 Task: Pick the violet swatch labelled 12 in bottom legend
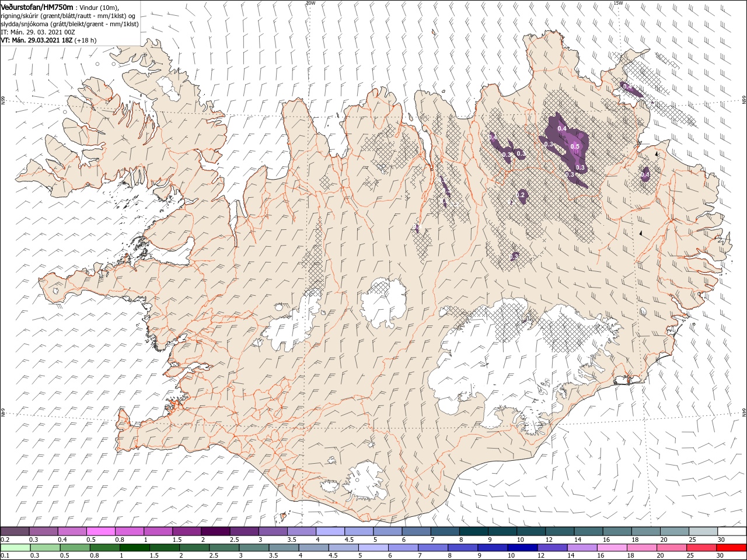coord(553,548)
